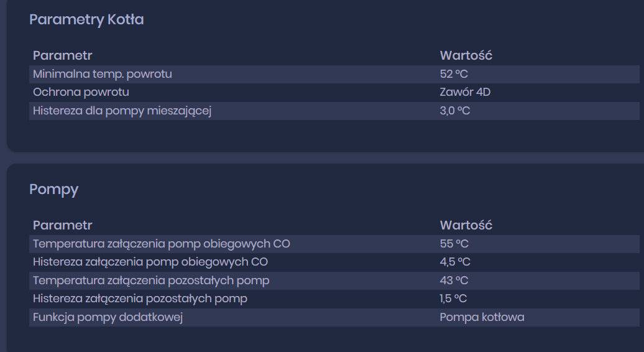Select the Minimalna temp. powrotu row
Screen dimensions: 644x352
(103, 74)
